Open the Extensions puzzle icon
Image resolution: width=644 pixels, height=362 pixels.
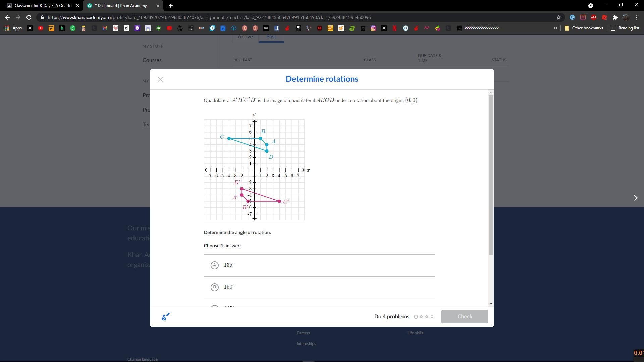pyautogui.click(x=615, y=17)
